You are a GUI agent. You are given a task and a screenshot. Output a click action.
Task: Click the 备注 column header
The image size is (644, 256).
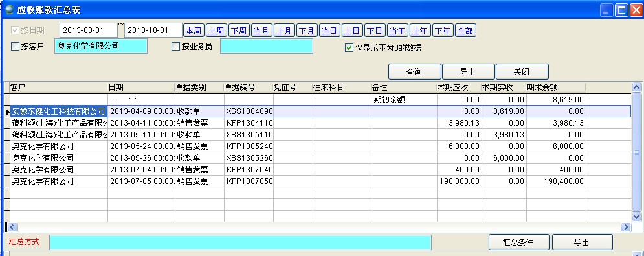(x=405, y=87)
